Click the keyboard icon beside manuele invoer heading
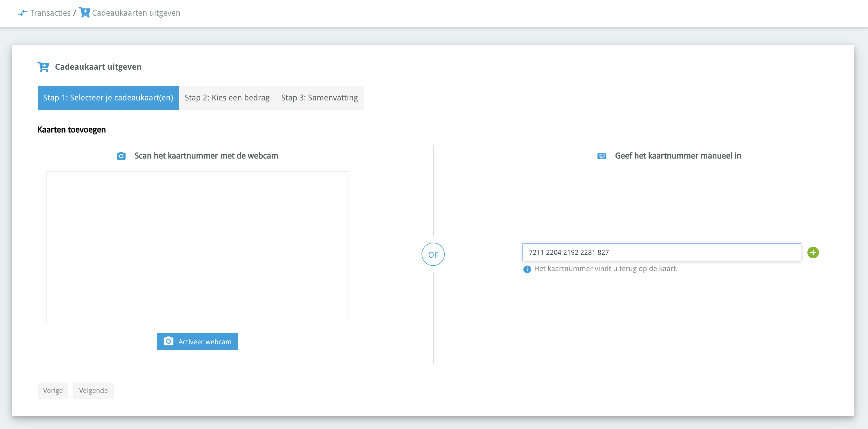The width and height of the screenshot is (868, 429). click(602, 156)
